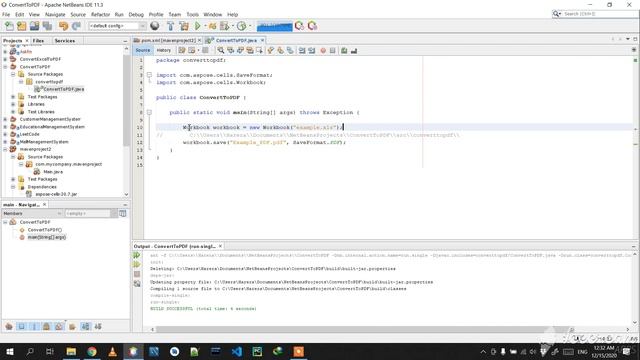Click the Start Macro Recording red dot icon

323,51
